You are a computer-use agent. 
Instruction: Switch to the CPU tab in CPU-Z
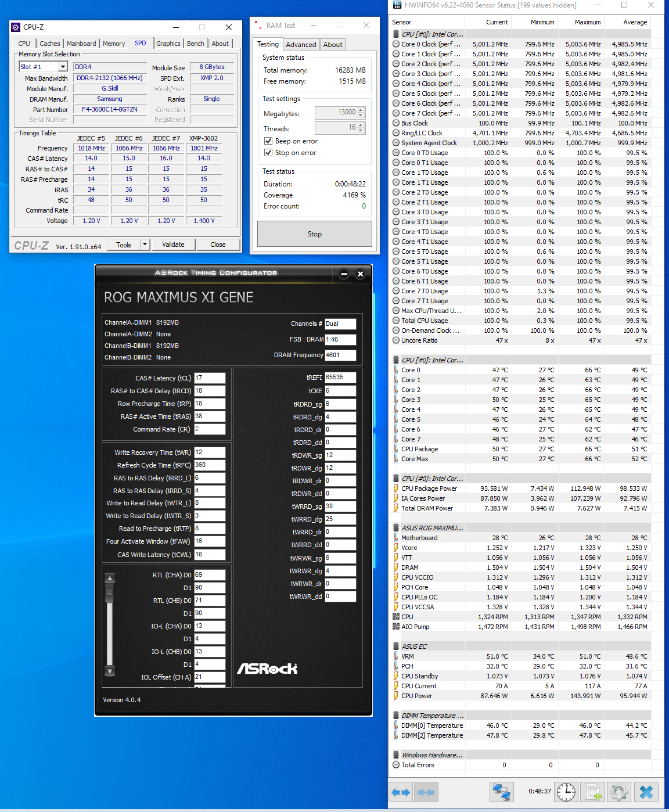point(24,44)
